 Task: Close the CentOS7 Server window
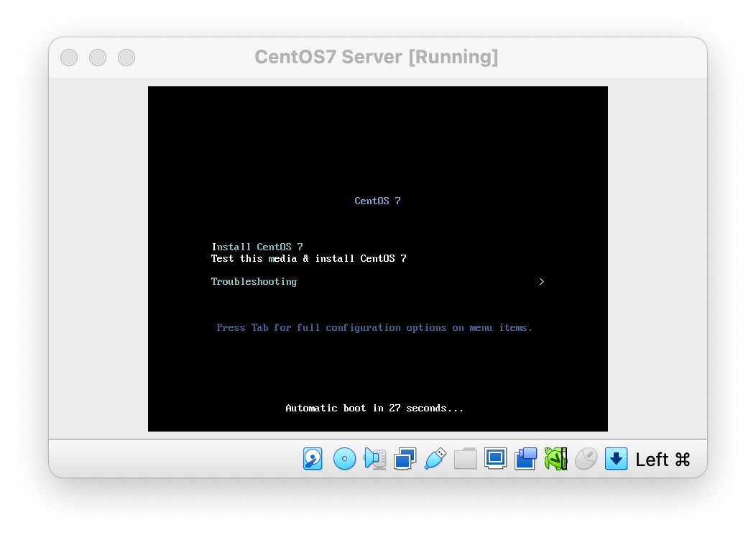tap(69, 58)
